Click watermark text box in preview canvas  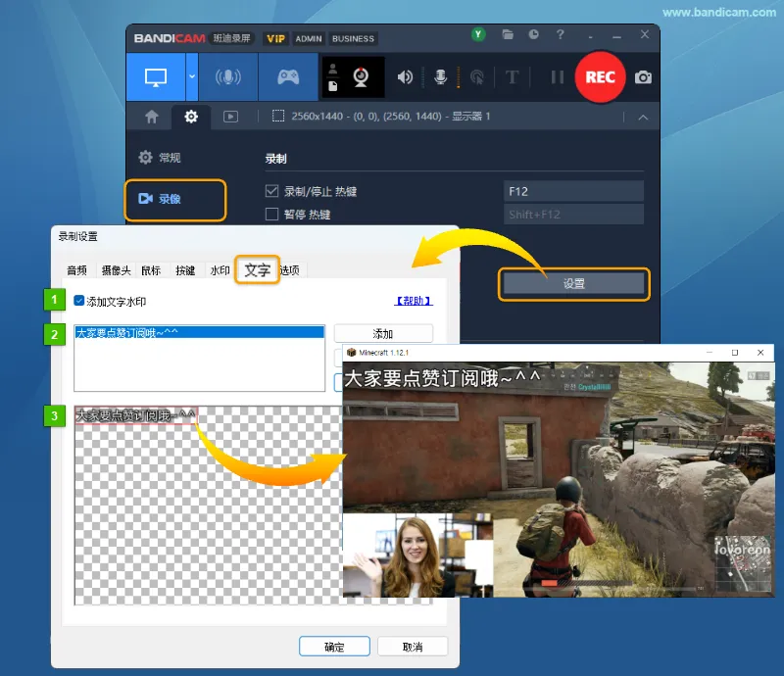(x=136, y=415)
